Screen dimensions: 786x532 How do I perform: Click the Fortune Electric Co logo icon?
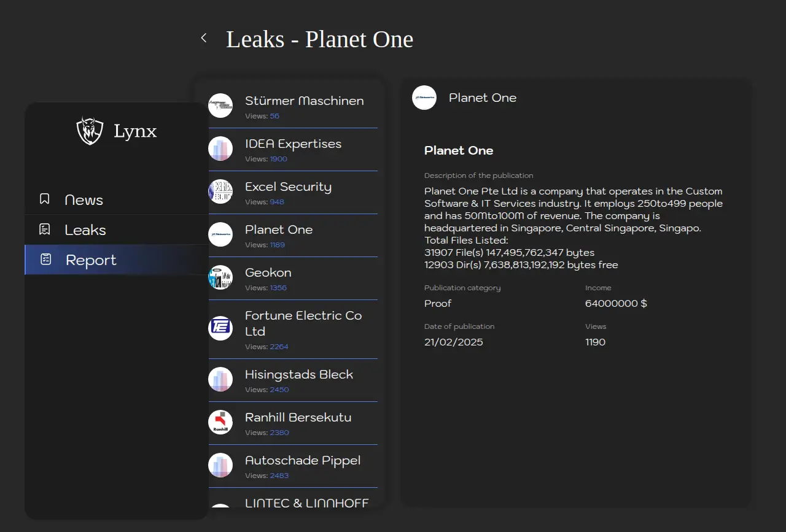pyautogui.click(x=220, y=328)
